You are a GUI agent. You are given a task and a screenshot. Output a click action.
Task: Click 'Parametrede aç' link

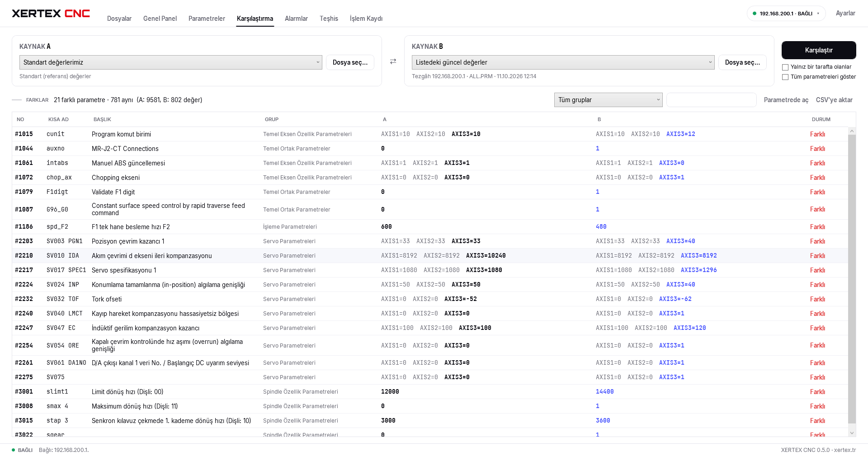click(x=786, y=100)
